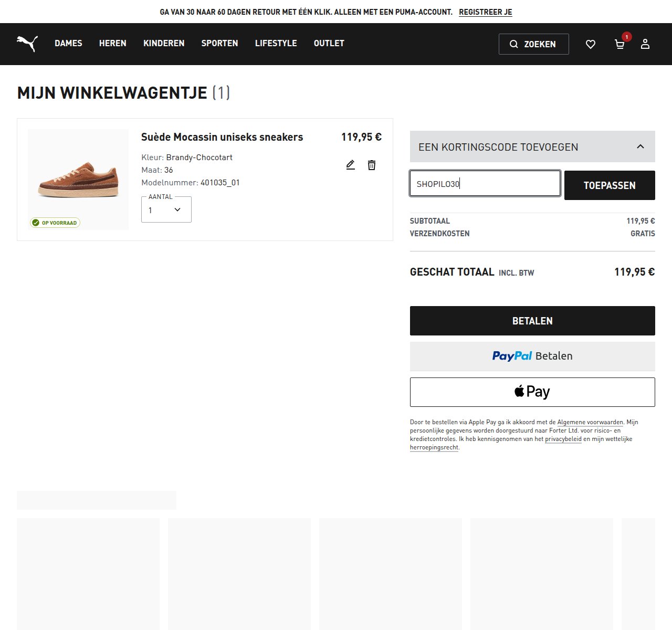
Task: Delete the sneakers with trash icon
Action: (x=372, y=165)
